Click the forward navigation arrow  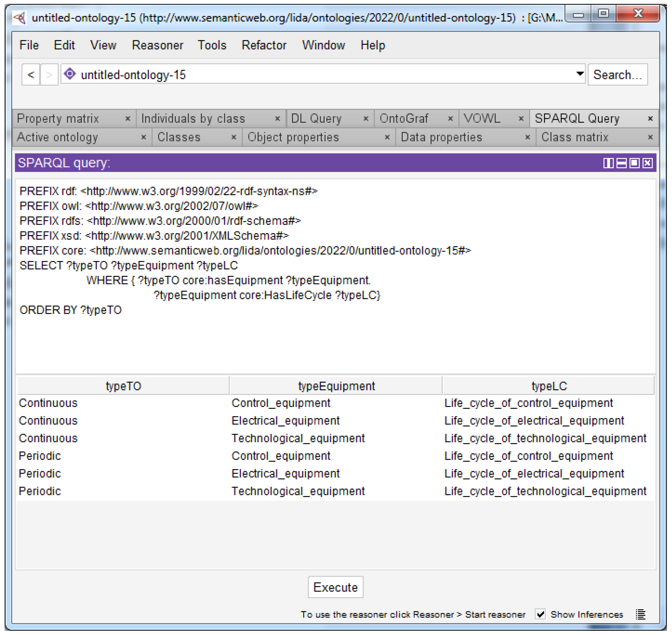pyautogui.click(x=49, y=74)
